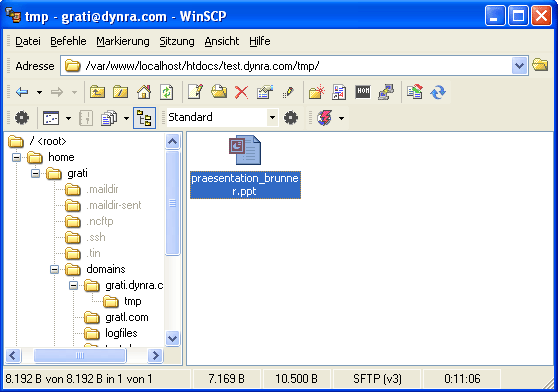
Task: Open the black console terminal icon
Action: click(363, 91)
